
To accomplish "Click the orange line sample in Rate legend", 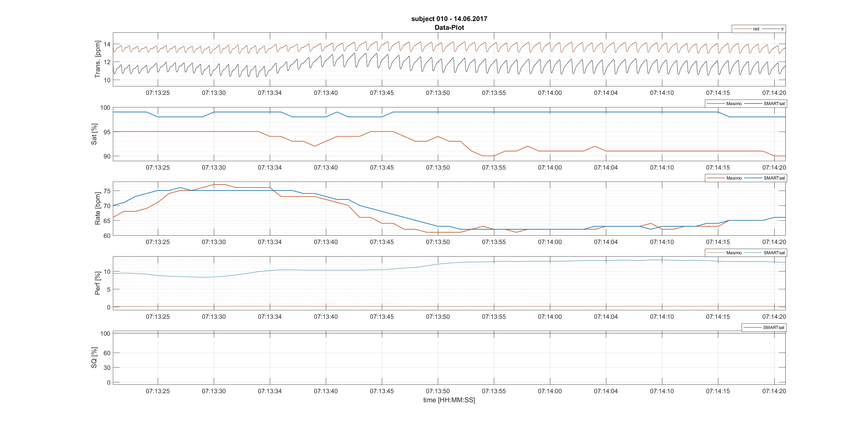I will tap(715, 178).
